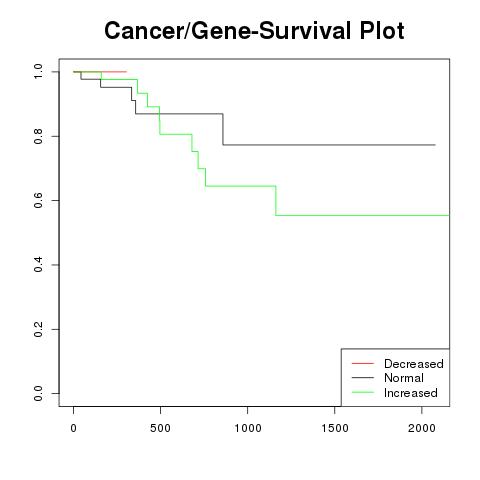Click the 1500 x-axis tick label

point(335,428)
